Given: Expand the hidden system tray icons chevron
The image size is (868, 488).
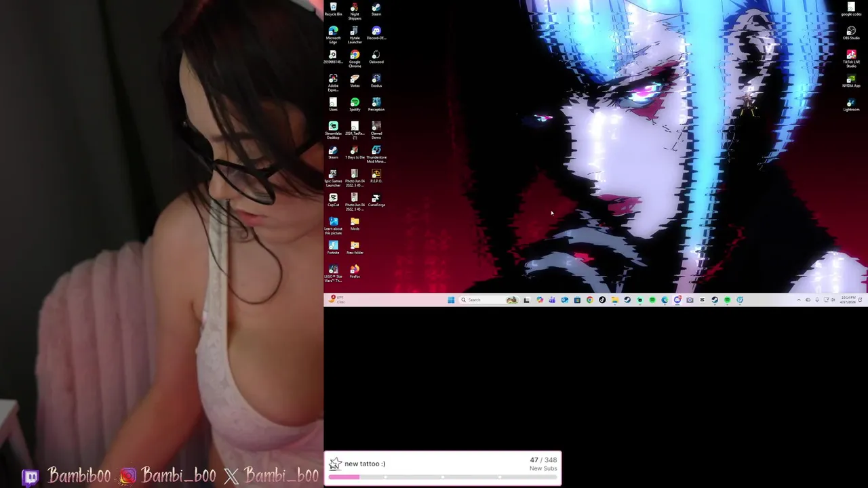Looking at the screenshot, I should click(798, 300).
